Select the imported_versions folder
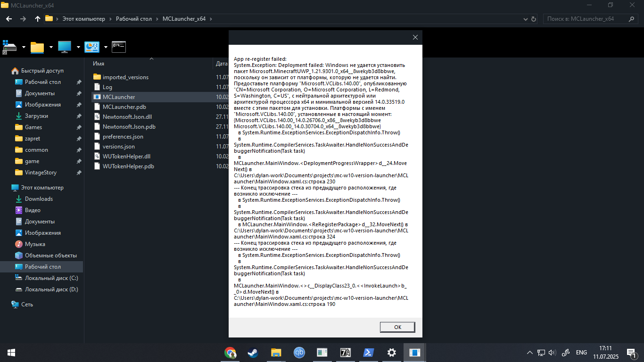Image resolution: width=644 pixels, height=362 pixels. 125,77
